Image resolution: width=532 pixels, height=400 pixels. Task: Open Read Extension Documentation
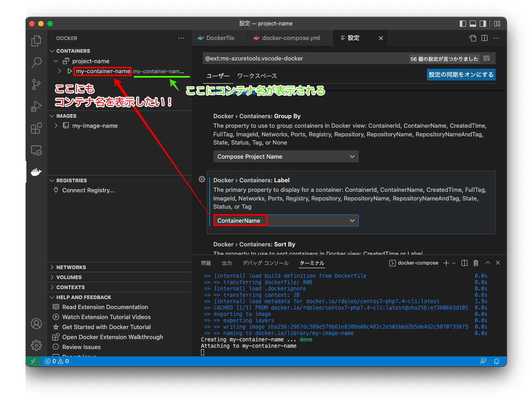(x=105, y=307)
